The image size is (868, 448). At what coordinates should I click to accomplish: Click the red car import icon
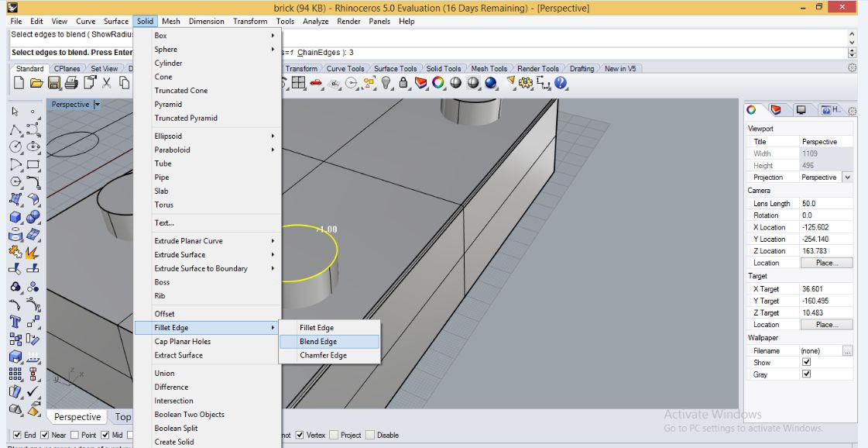(316, 83)
